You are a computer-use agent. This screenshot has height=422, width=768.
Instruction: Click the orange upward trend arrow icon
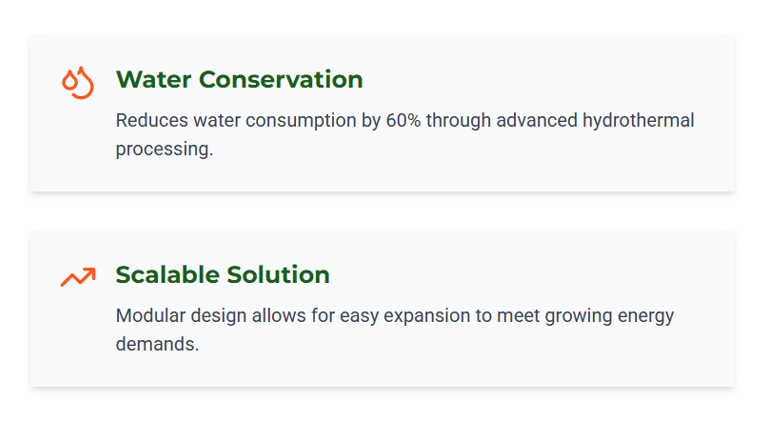click(x=77, y=277)
